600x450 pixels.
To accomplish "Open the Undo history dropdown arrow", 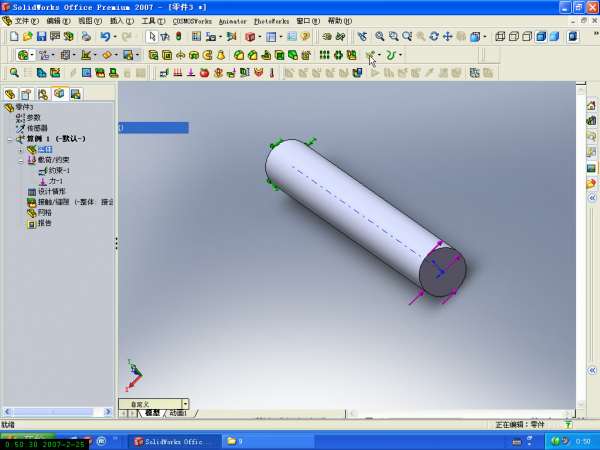I will pyautogui.click(x=115, y=37).
